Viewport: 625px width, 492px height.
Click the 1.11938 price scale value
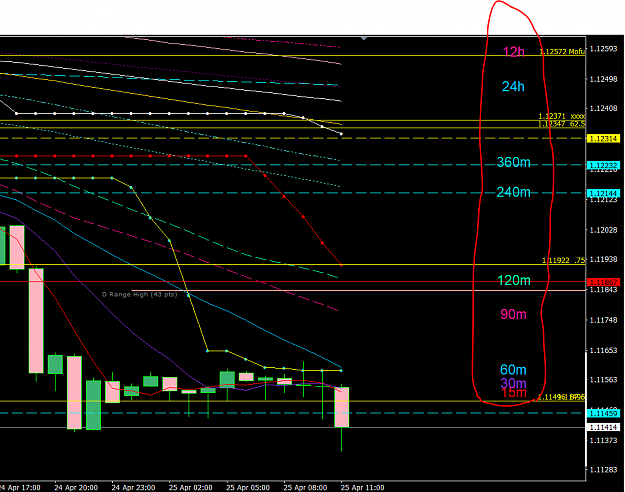pyautogui.click(x=603, y=260)
